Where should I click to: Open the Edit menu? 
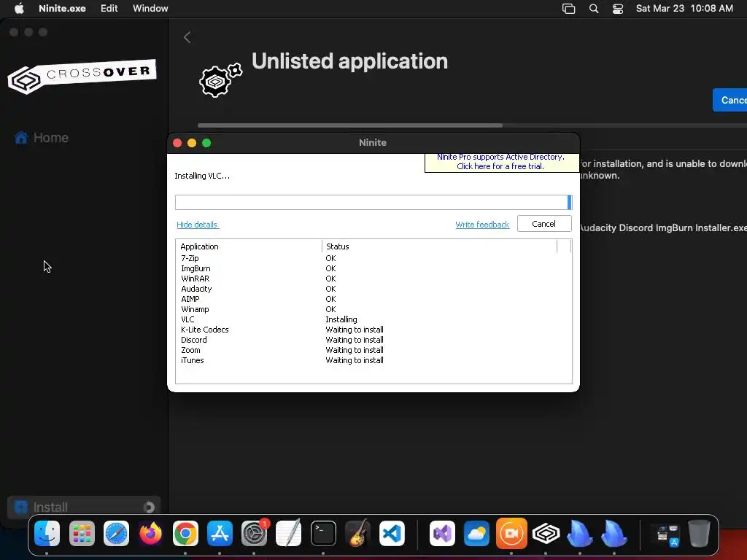click(109, 9)
